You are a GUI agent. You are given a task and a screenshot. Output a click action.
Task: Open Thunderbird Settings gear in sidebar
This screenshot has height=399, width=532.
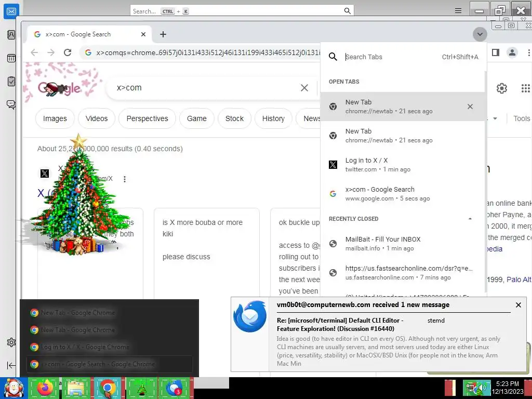[11, 342]
